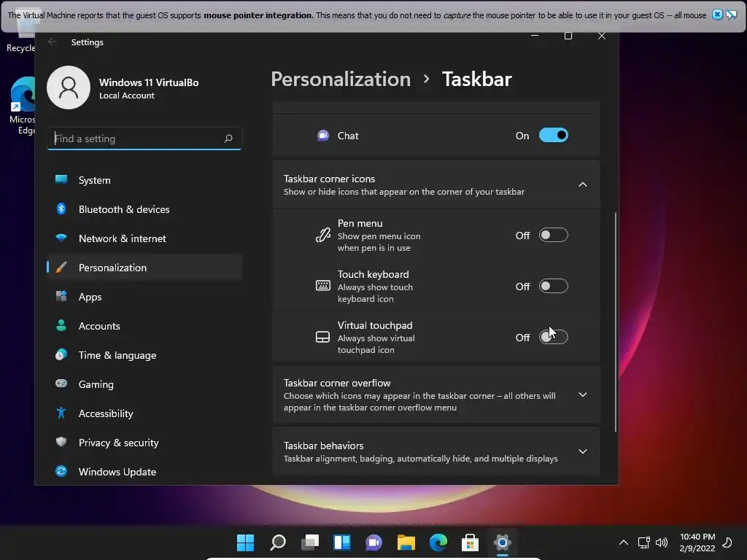747x560 pixels.
Task: Click the Pen menu icon
Action: tap(323, 236)
